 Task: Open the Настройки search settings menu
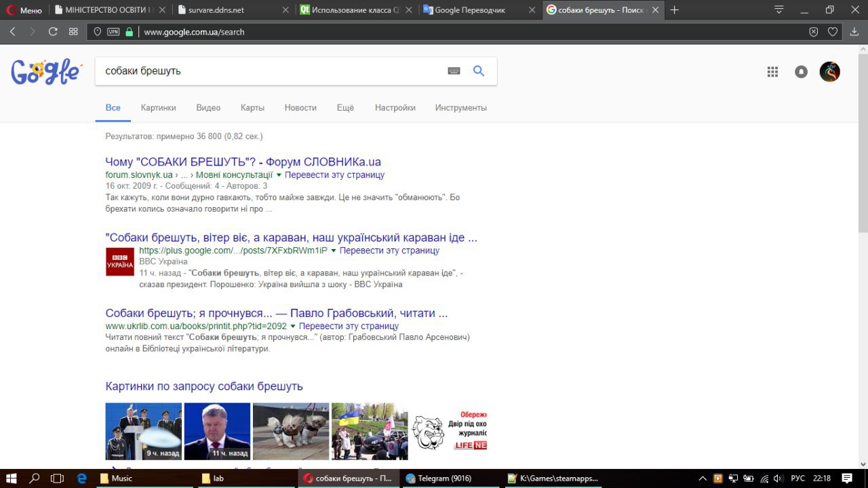[395, 107]
